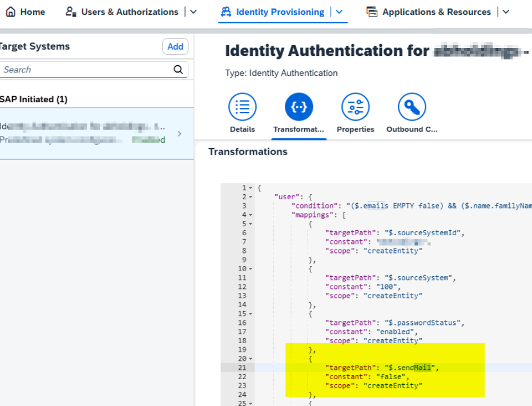The height and width of the screenshot is (406, 532).
Task: Expand the Identity Provisioning dropdown arrow
Action: click(339, 12)
